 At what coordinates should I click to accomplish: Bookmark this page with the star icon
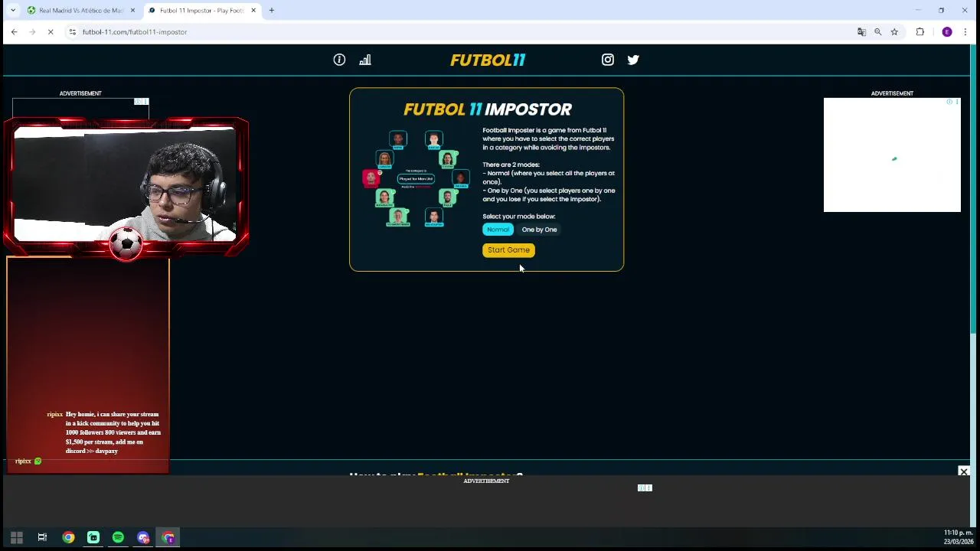pyautogui.click(x=894, y=31)
